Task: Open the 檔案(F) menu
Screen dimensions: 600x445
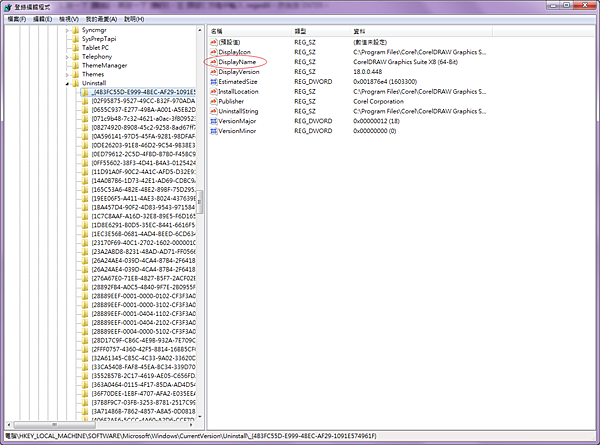Action: click(16, 19)
